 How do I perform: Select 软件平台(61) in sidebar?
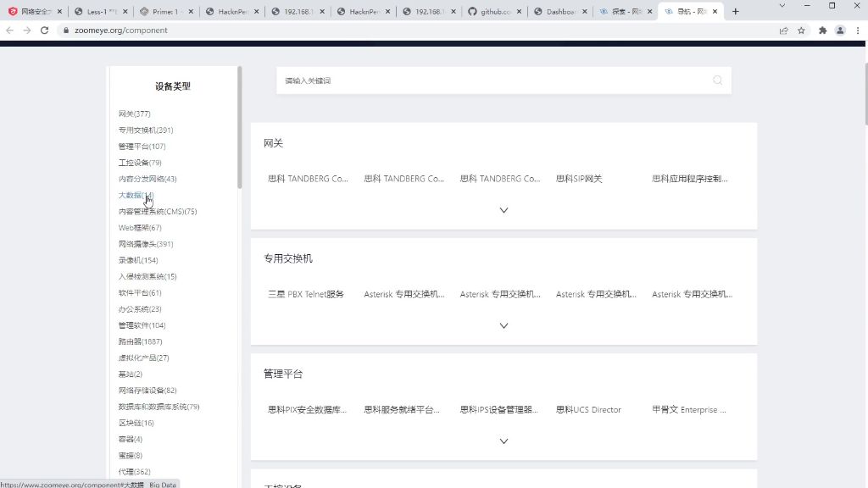click(x=140, y=292)
